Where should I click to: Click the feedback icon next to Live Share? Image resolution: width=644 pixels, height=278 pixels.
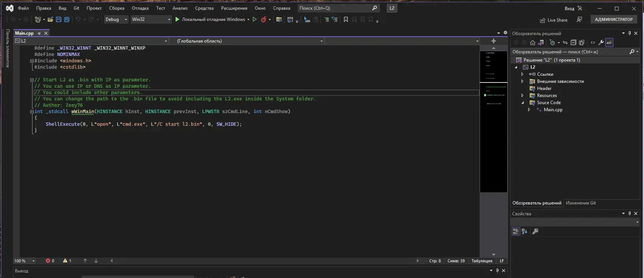(579, 19)
